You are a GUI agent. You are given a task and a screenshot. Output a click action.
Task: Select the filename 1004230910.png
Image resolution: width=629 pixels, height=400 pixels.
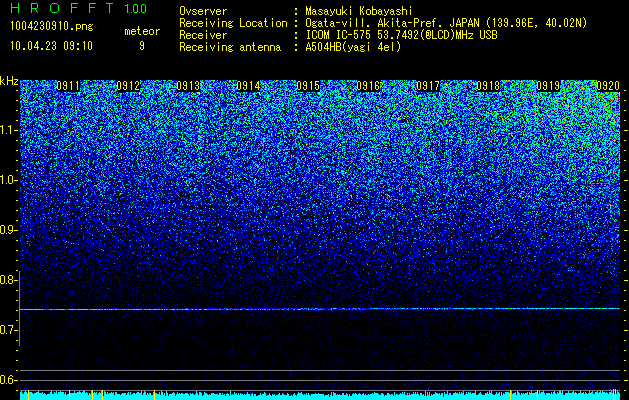click(52, 26)
